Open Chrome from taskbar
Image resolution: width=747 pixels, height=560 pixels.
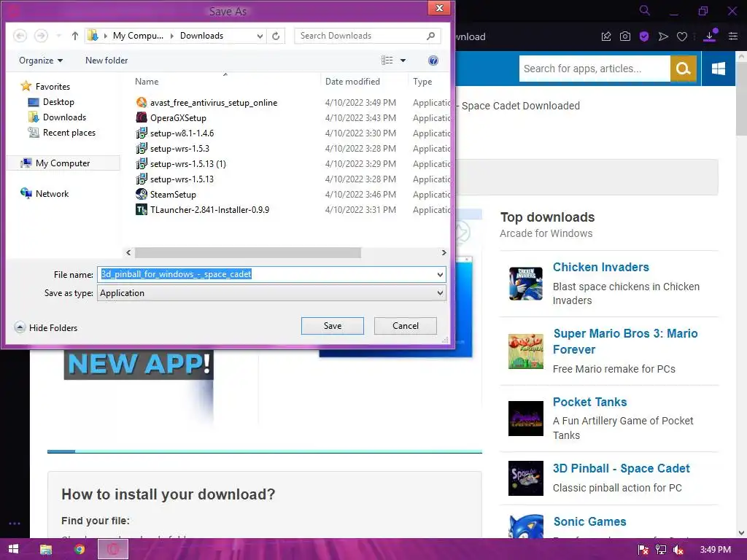(x=80, y=550)
